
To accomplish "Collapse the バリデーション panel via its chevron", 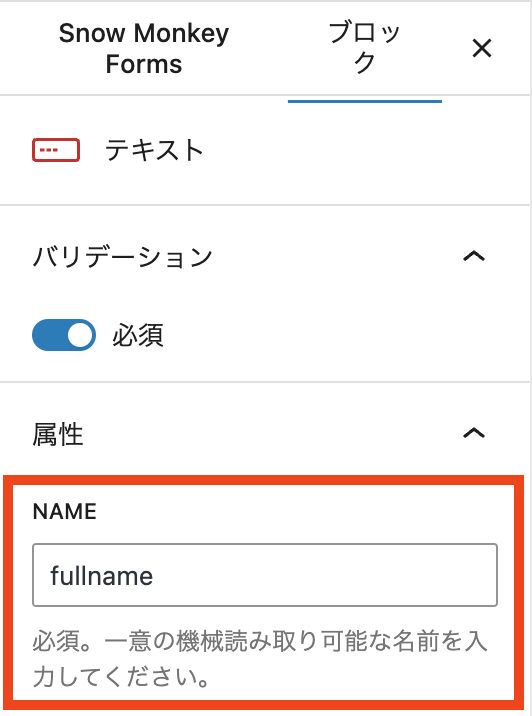I will tap(474, 256).
